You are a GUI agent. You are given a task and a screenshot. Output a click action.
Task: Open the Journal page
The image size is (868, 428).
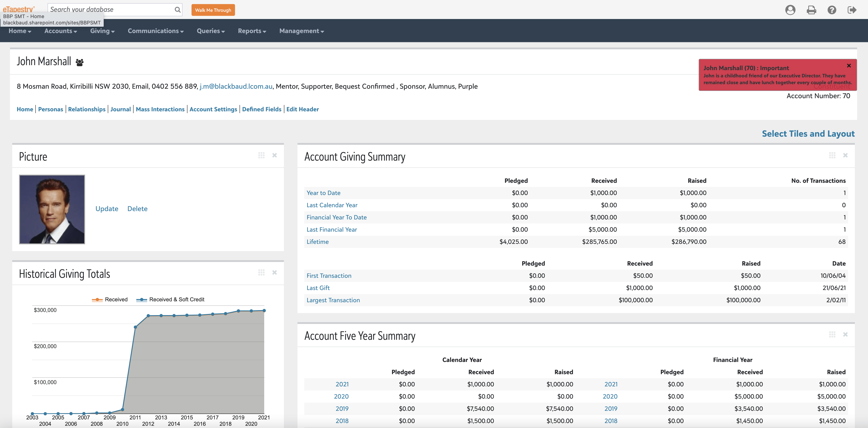click(x=121, y=109)
